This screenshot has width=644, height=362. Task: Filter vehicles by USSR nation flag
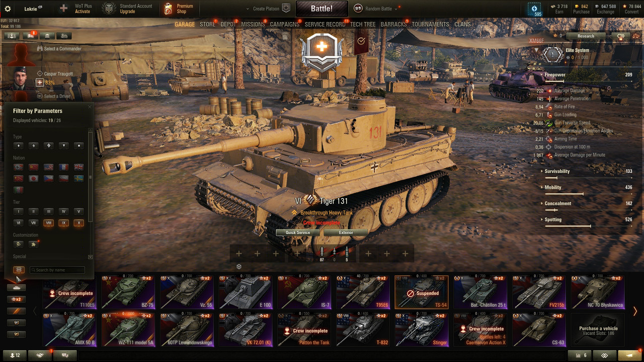click(x=33, y=167)
